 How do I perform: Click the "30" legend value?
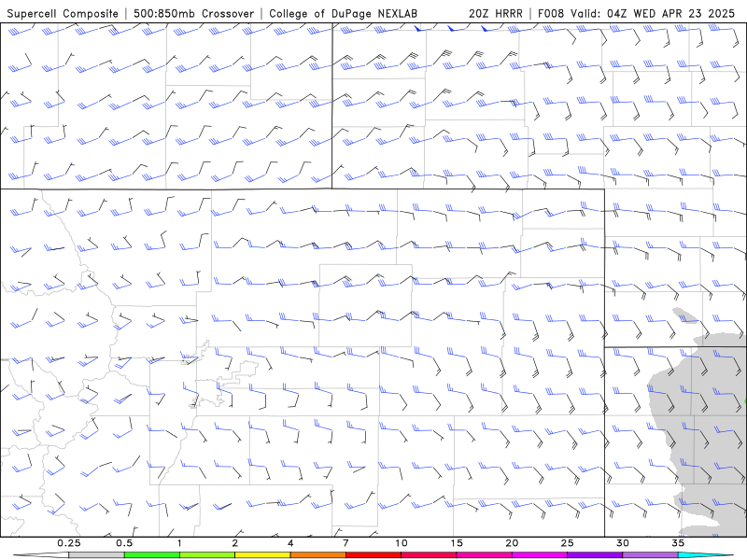pos(622,543)
